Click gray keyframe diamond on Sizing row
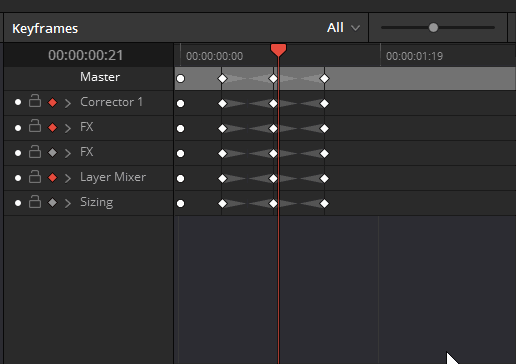The width and height of the screenshot is (516, 364). (52, 203)
